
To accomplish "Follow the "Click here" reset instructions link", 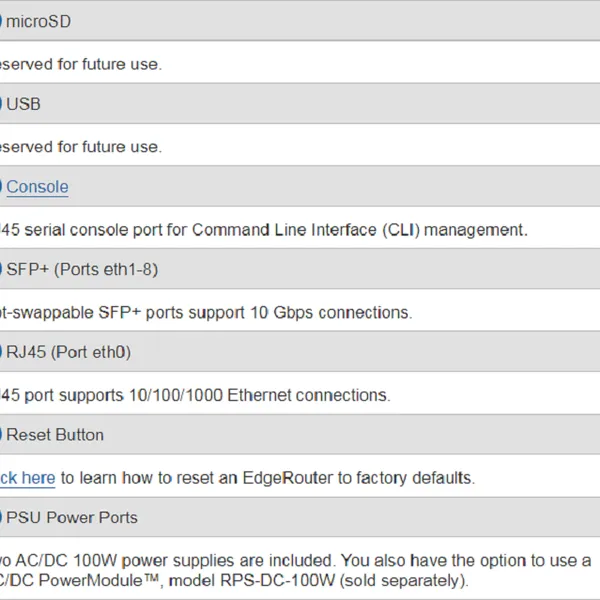I will (28, 478).
